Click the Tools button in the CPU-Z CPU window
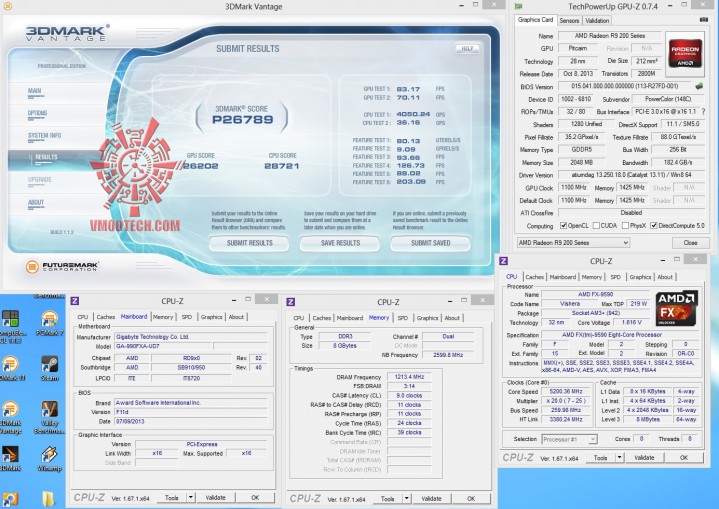 click(x=600, y=458)
